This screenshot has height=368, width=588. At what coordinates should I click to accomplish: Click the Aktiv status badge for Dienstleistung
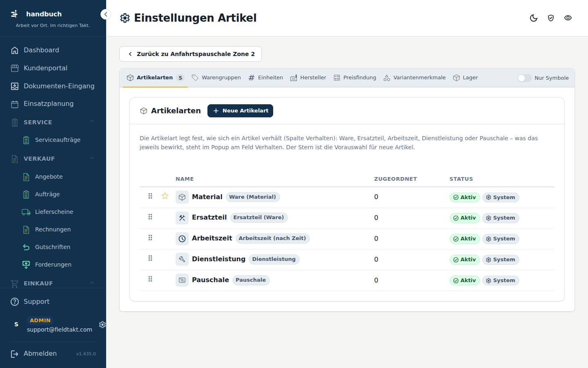coord(465,260)
